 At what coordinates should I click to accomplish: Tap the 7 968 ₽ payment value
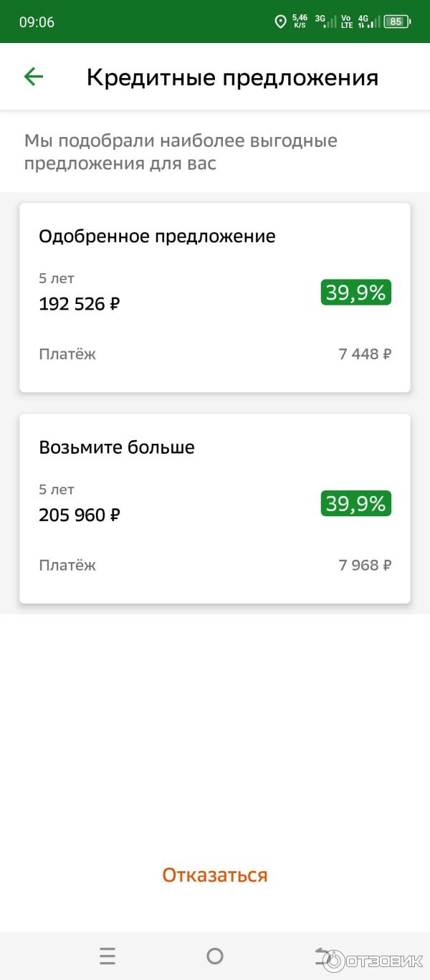[x=365, y=565]
